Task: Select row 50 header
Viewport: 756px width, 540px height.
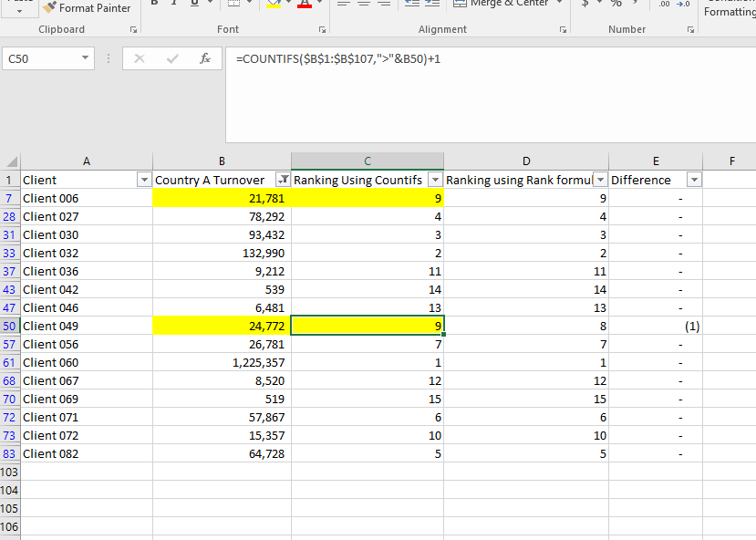Action: [x=10, y=327]
